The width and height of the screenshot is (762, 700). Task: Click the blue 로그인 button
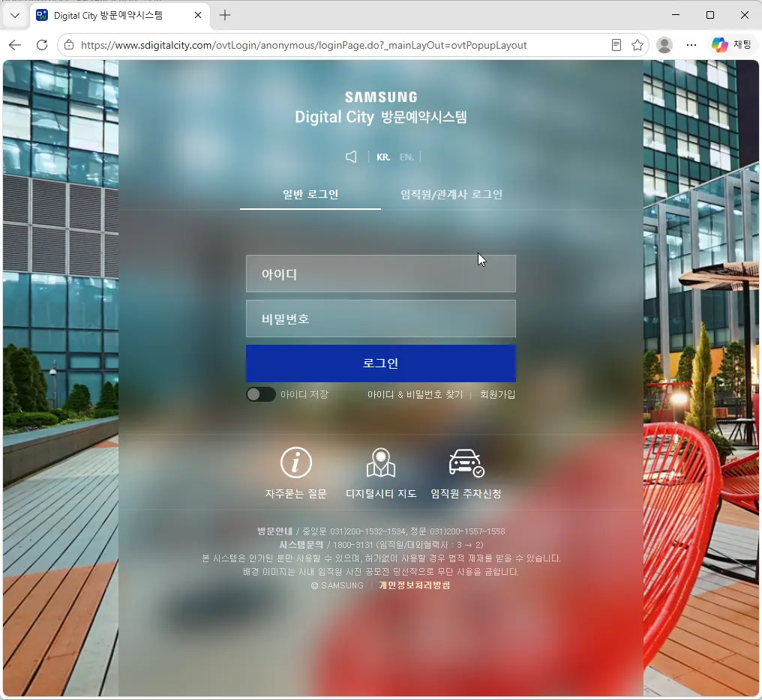tap(381, 363)
